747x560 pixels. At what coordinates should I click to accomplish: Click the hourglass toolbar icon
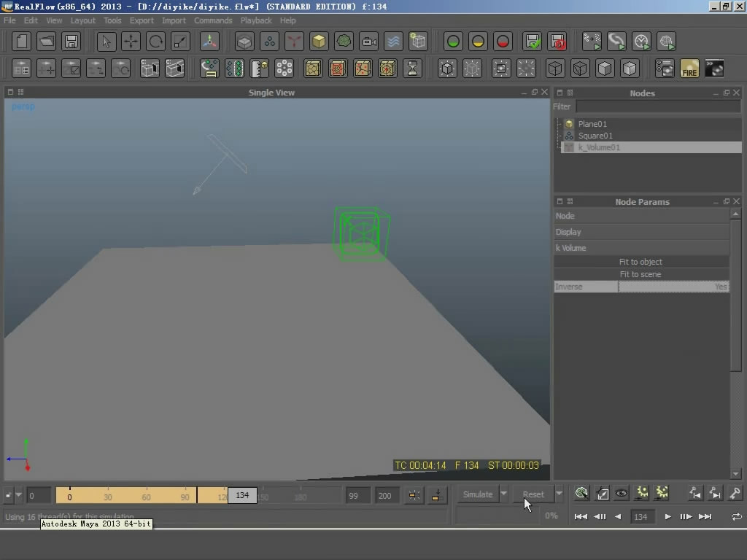click(412, 69)
